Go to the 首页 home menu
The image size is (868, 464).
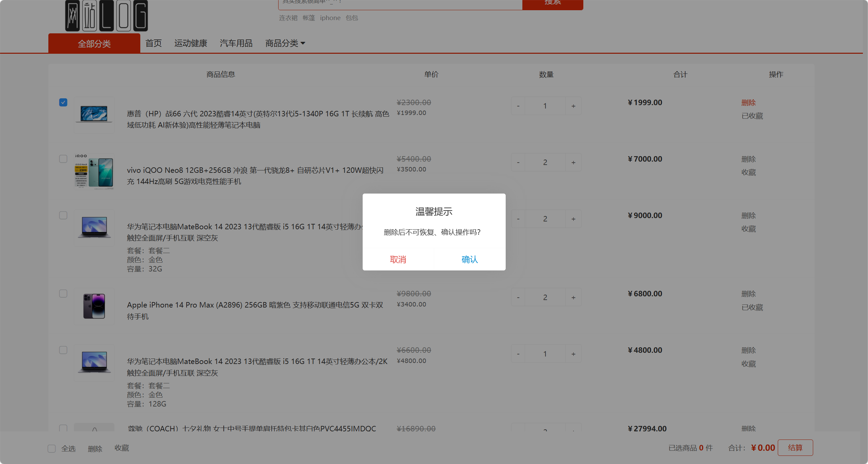[x=154, y=43]
